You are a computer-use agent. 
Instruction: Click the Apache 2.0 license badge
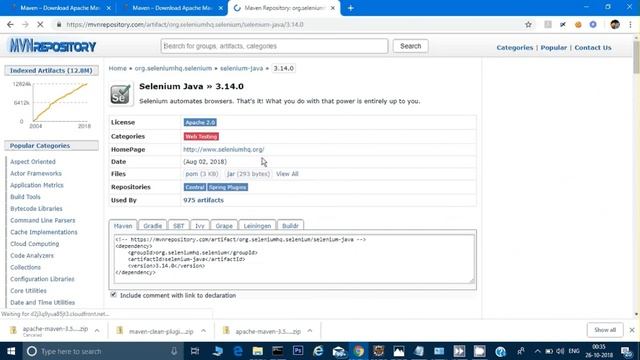click(200, 122)
